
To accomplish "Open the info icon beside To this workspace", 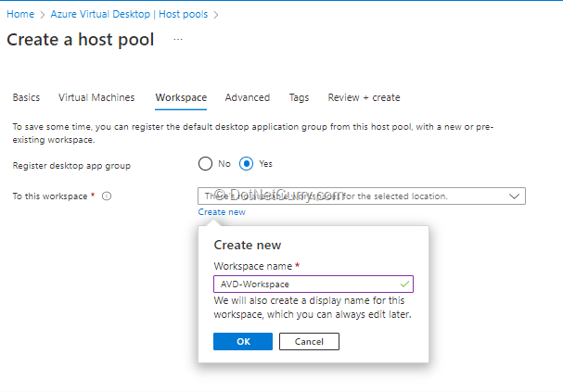I will [107, 196].
